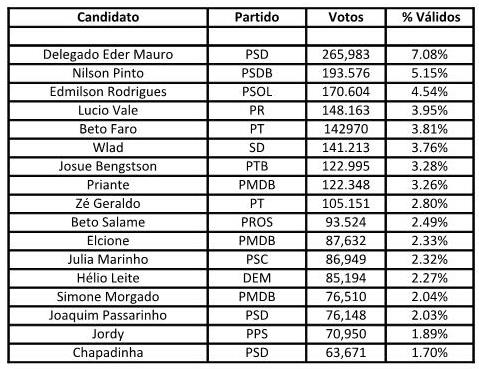Select the Zé Geraldo name cell
The image size is (479, 369).
pos(108,204)
